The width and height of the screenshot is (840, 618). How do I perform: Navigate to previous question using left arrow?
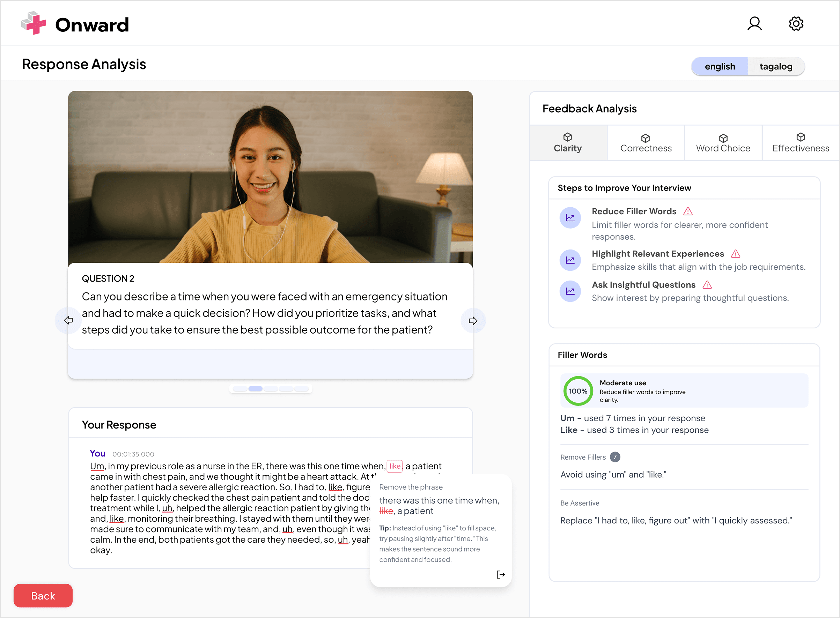pyautogui.click(x=68, y=320)
